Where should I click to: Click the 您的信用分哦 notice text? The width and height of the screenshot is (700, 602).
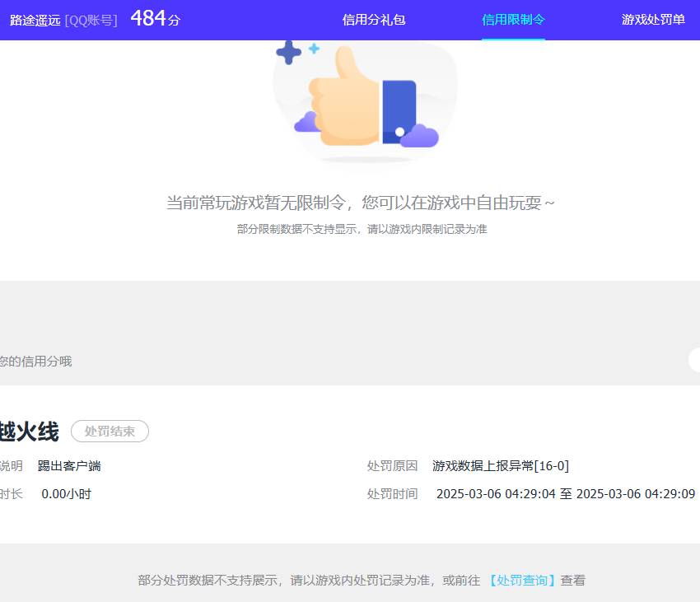36,361
